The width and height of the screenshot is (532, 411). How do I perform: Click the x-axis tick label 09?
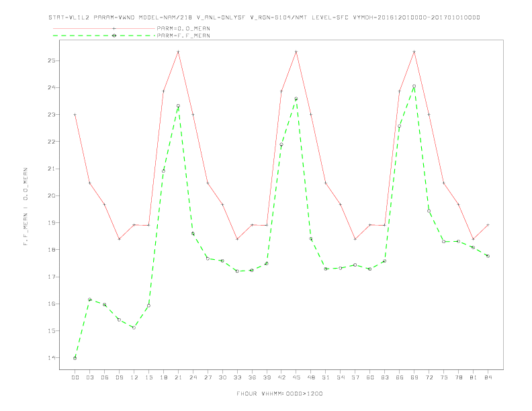coord(119,377)
